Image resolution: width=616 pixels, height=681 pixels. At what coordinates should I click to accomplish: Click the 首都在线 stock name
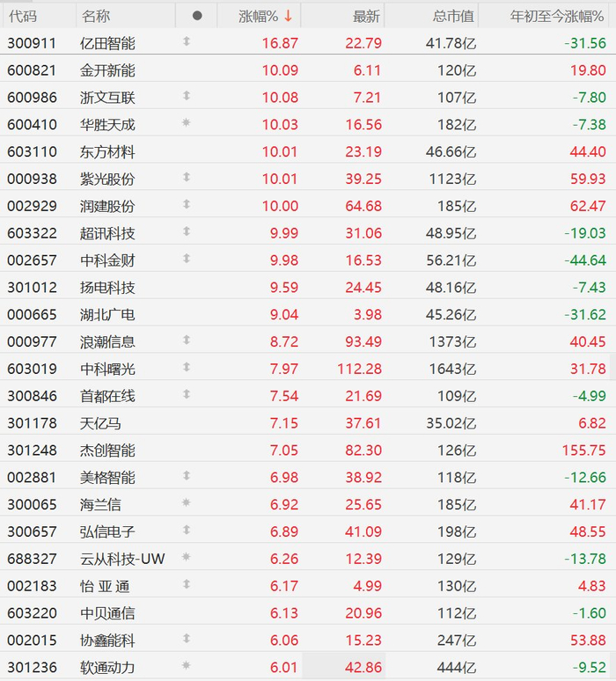point(107,396)
